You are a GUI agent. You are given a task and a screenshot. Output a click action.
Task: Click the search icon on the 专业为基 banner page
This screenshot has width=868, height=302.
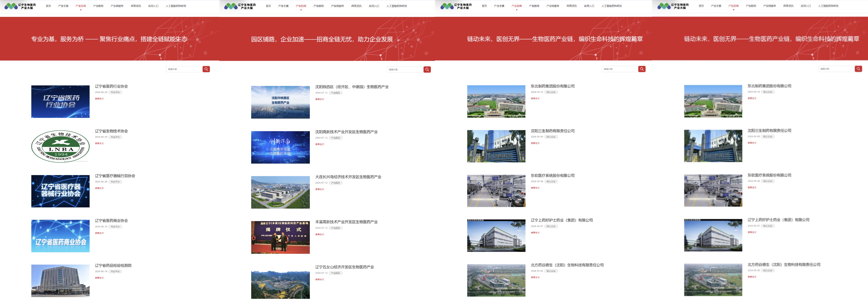pyautogui.click(x=206, y=69)
